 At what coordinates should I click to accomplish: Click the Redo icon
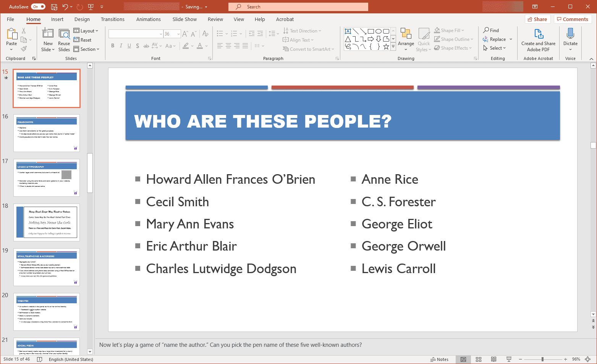click(79, 6)
